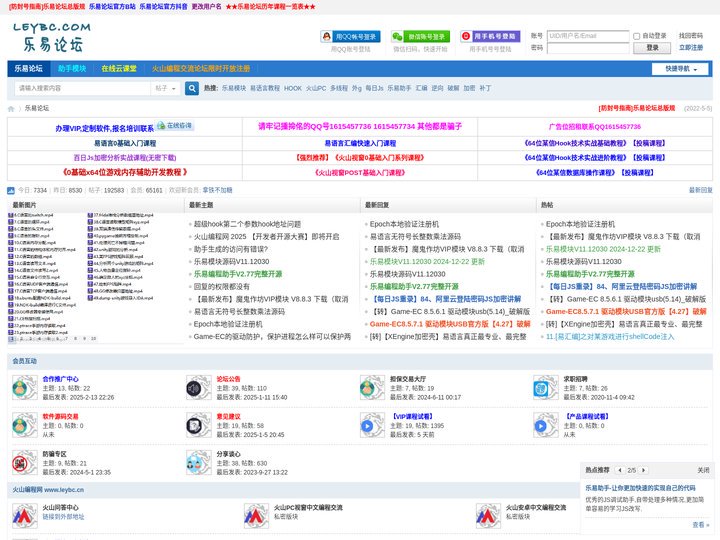720x540 pixels.
Task: Open the 防骗专区 forum icon
Action: [x=25, y=463]
